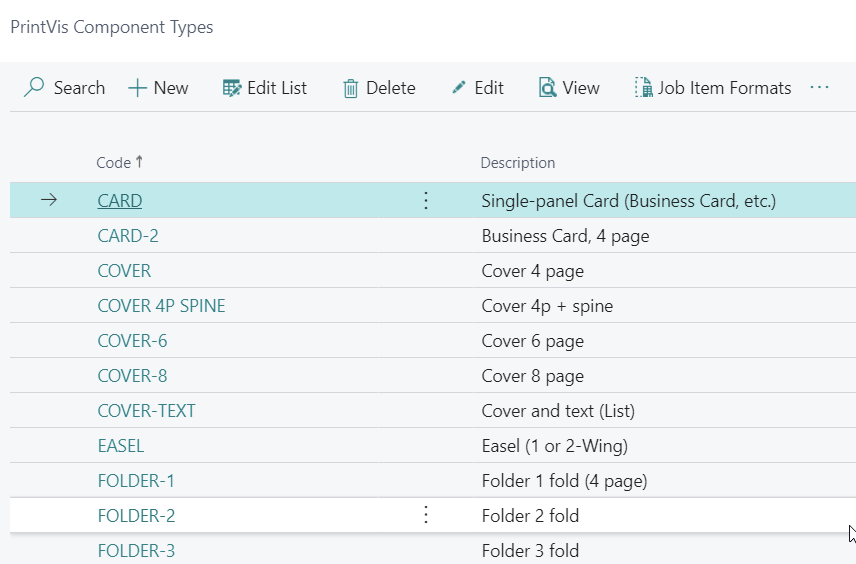Image resolution: width=856 pixels, height=564 pixels.
Task: Click the New action label
Action: tap(171, 88)
